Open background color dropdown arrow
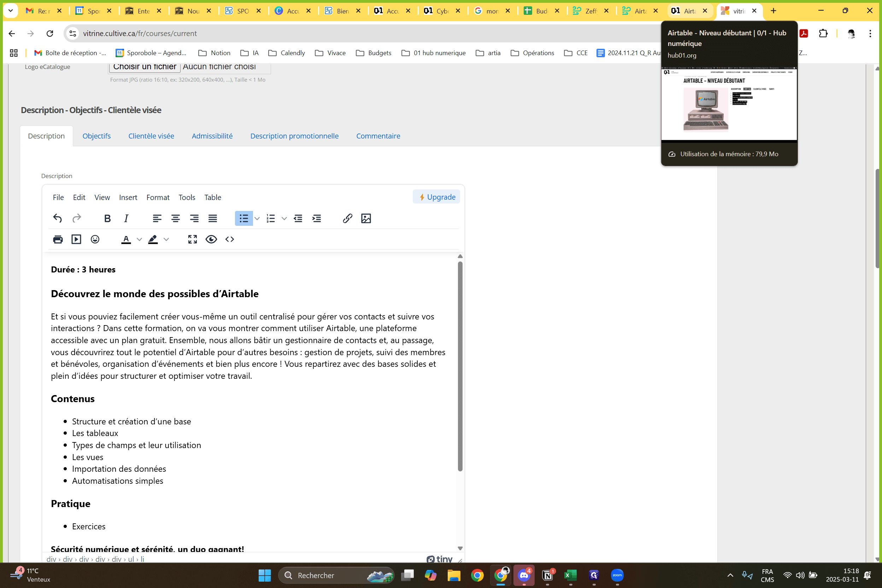The width and height of the screenshot is (882, 588). (166, 239)
